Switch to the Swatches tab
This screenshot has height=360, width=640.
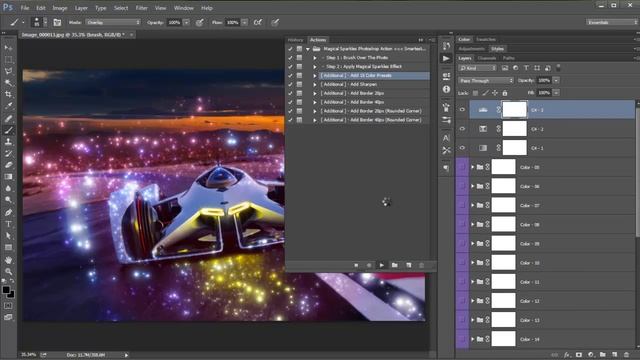(486, 40)
